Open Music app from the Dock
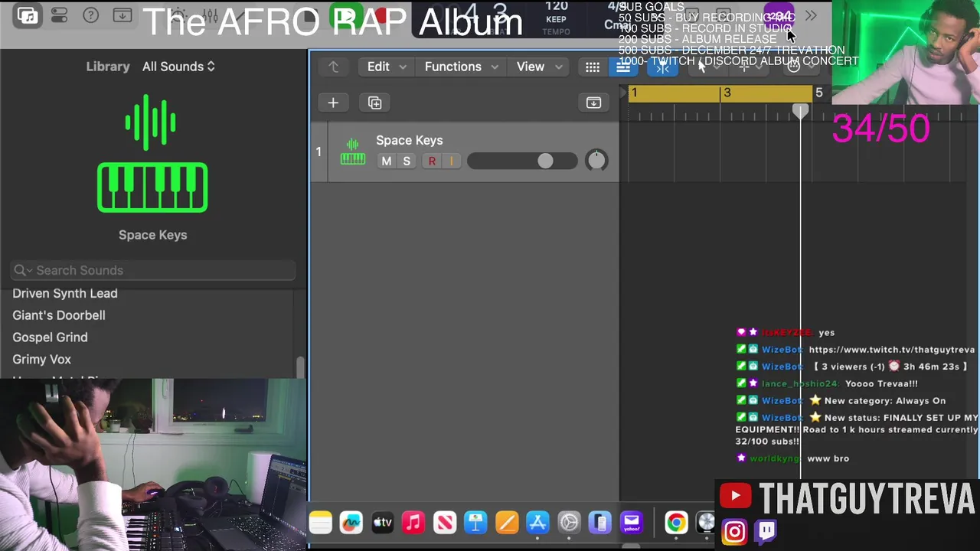 [413, 523]
